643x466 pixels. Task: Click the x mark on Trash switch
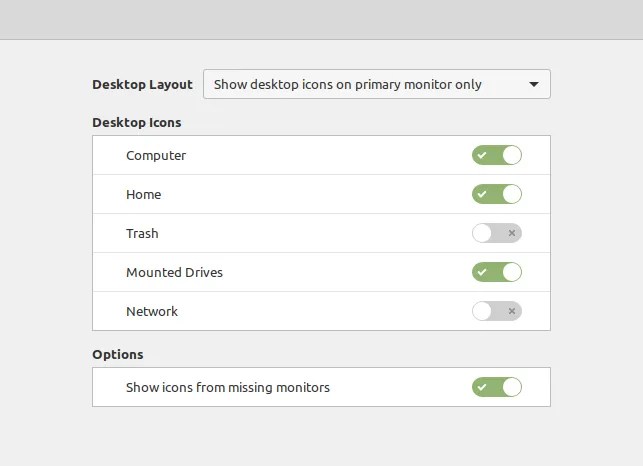[x=511, y=233]
